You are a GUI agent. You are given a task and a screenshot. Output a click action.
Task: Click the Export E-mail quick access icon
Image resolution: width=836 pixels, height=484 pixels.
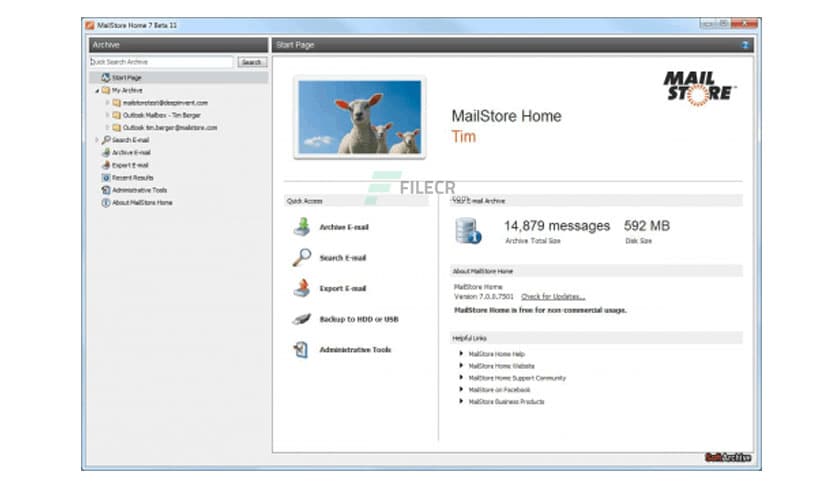click(301, 289)
